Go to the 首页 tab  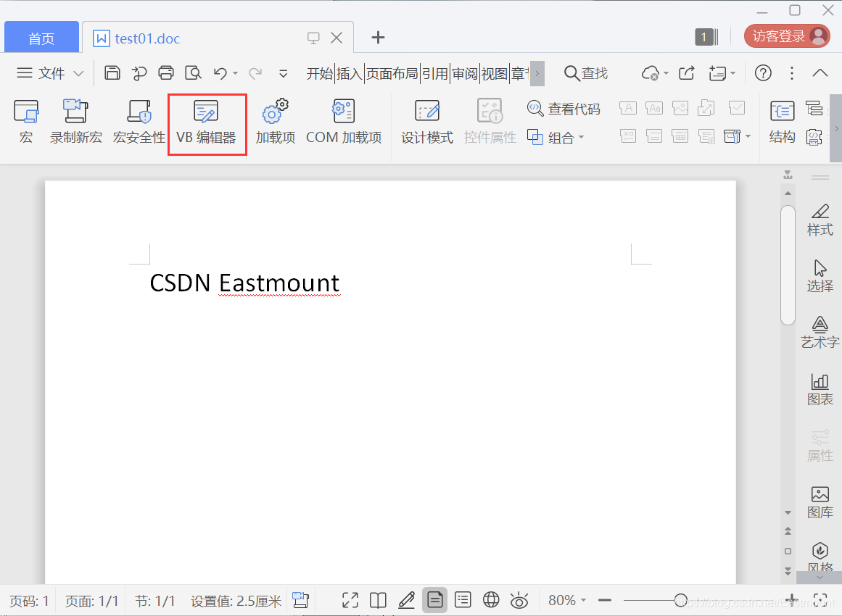(x=41, y=38)
